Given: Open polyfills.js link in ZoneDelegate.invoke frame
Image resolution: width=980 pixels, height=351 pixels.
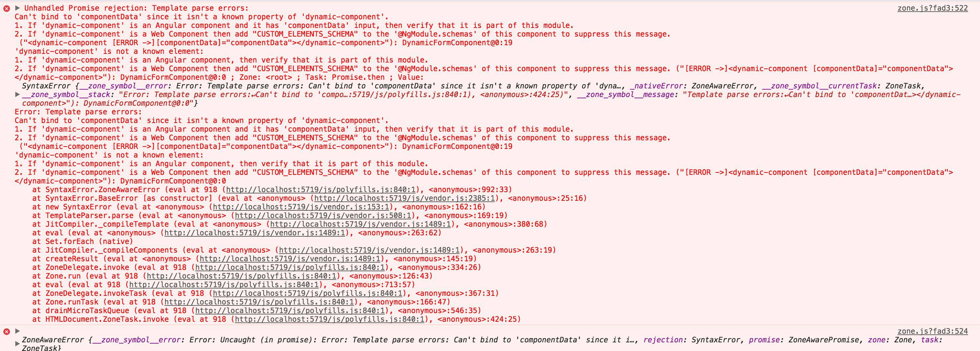Looking at the screenshot, I should coord(290,267).
